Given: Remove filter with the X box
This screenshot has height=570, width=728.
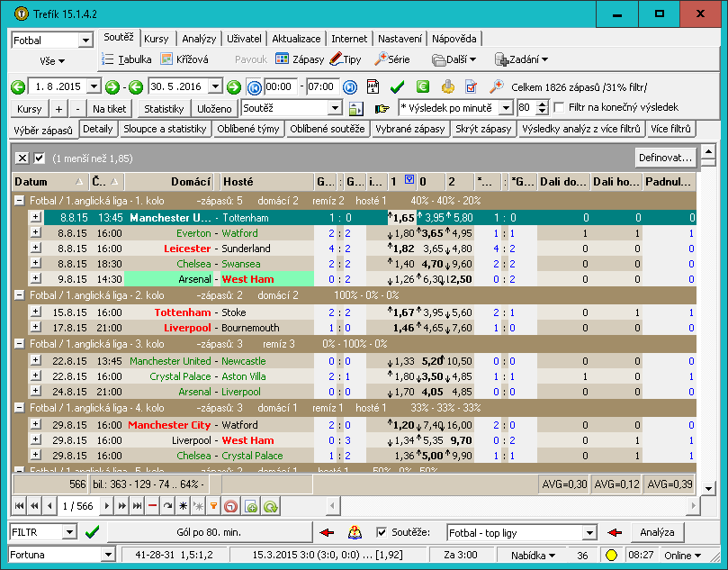Looking at the screenshot, I should [x=22, y=158].
